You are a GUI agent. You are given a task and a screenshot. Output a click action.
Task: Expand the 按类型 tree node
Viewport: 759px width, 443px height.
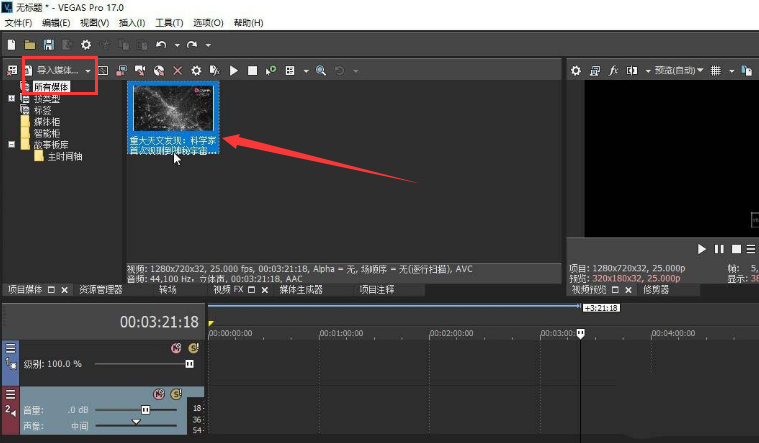[11, 98]
